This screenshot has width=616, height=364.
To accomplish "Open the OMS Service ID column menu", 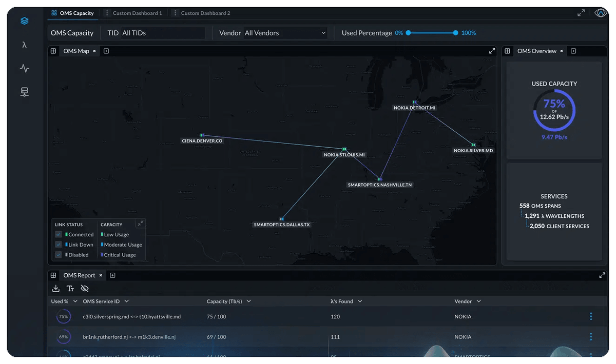I will point(126,301).
